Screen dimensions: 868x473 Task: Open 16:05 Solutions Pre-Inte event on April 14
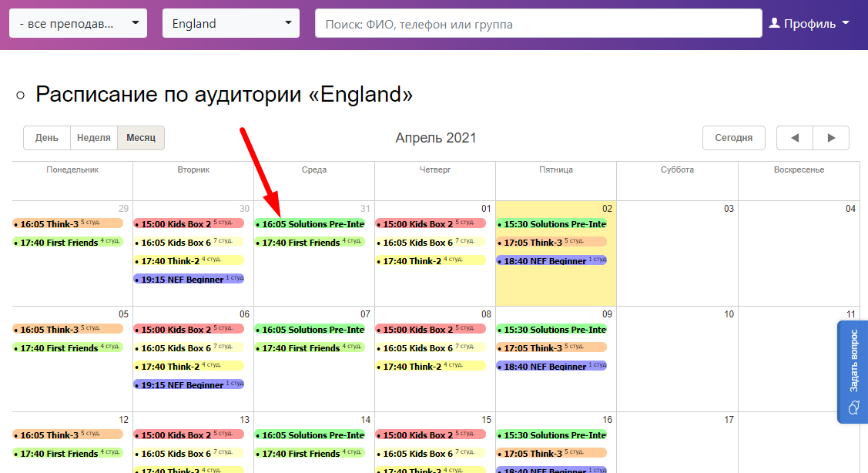(x=310, y=434)
